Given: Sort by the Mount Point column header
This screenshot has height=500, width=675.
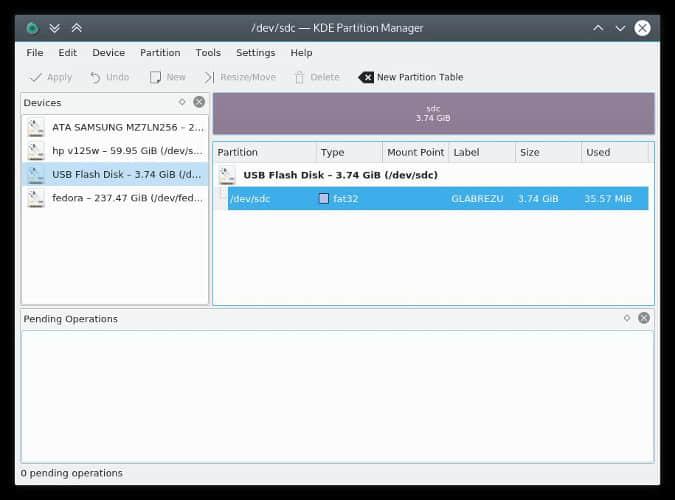Looking at the screenshot, I should [x=415, y=153].
